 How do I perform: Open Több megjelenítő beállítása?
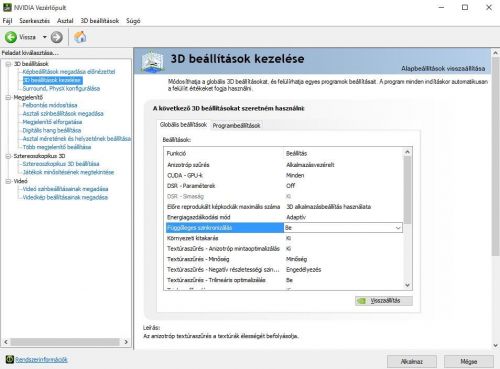click(x=57, y=147)
